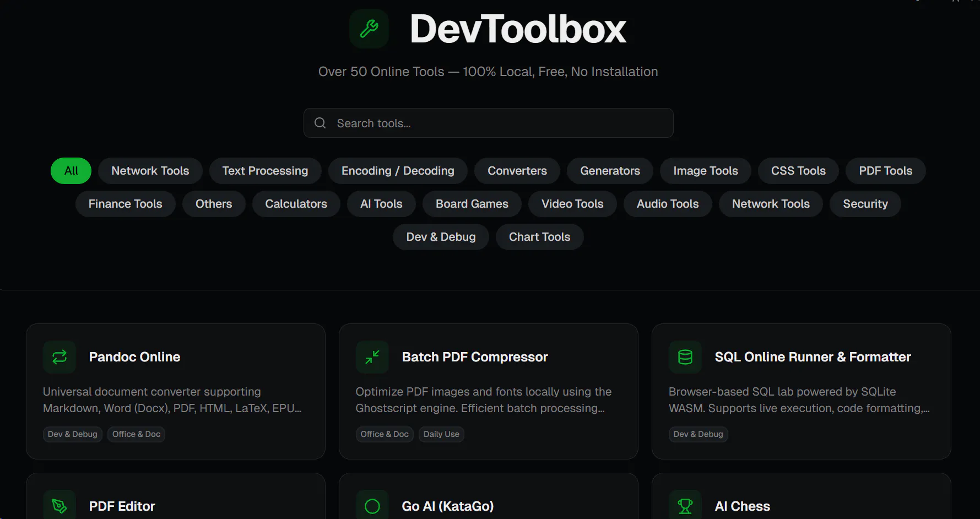The height and width of the screenshot is (519, 980).
Task: Filter by Audio Tools category
Action: coord(668,204)
